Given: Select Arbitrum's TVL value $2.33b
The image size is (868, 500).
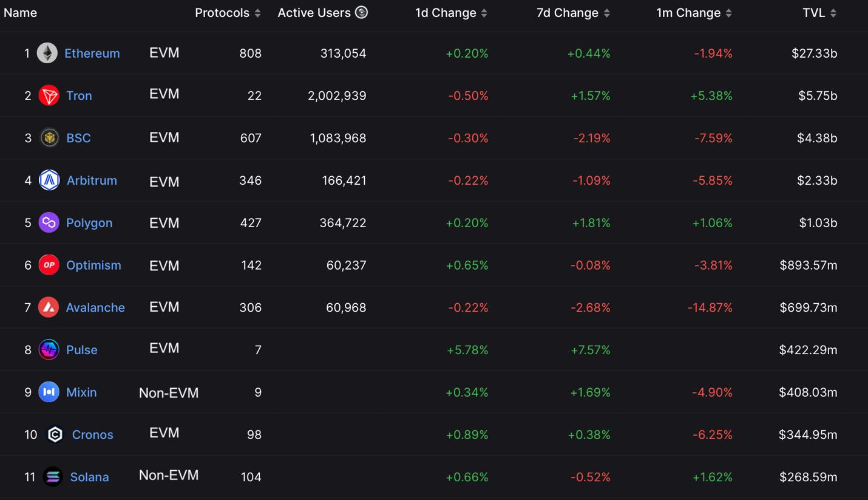Looking at the screenshot, I should click(817, 180).
